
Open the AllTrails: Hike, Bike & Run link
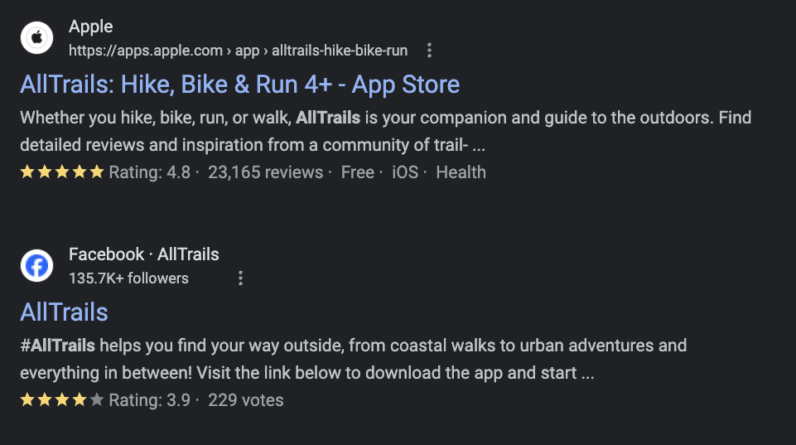pos(239,83)
